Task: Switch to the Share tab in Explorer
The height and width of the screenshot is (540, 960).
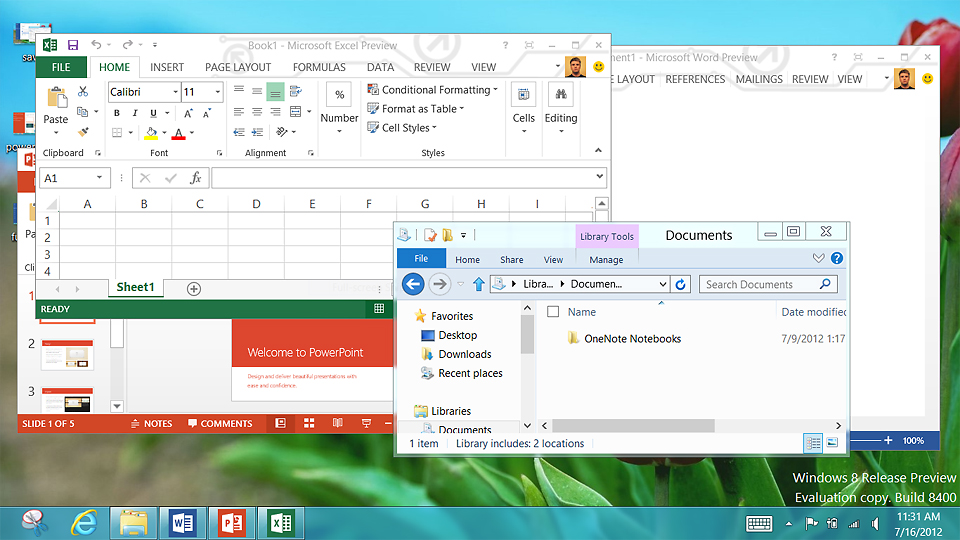Action: (x=511, y=260)
